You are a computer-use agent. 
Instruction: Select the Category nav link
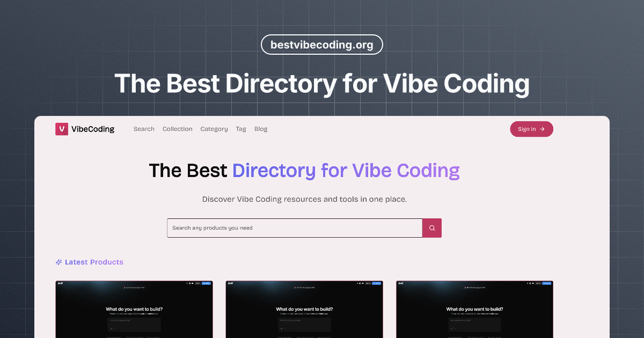tap(214, 129)
